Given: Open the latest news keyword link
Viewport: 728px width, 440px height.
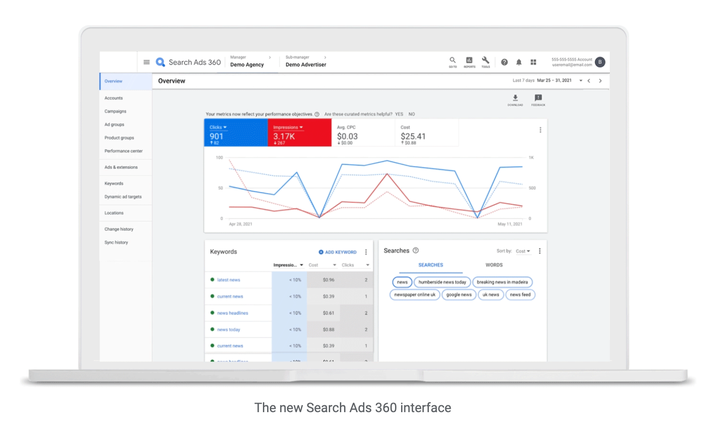Looking at the screenshot, I should point(228,280).
